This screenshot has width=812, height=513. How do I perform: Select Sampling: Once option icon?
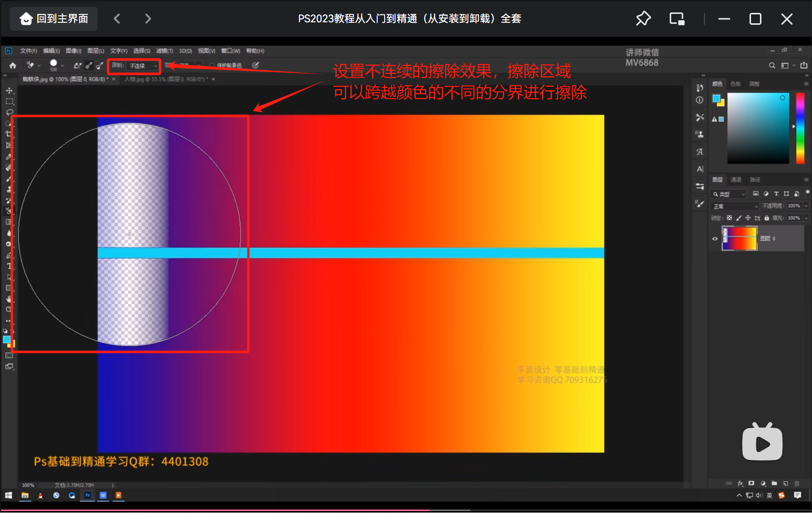(88, 65)
